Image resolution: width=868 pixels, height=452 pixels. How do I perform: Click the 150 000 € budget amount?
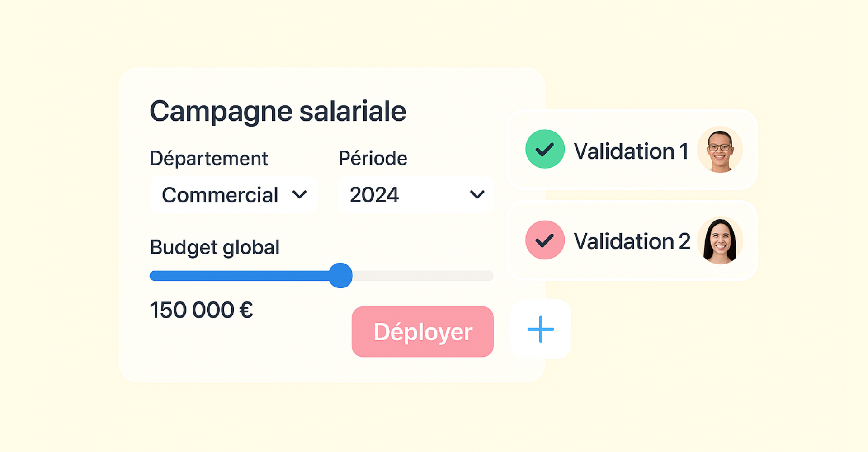(201, 311)
